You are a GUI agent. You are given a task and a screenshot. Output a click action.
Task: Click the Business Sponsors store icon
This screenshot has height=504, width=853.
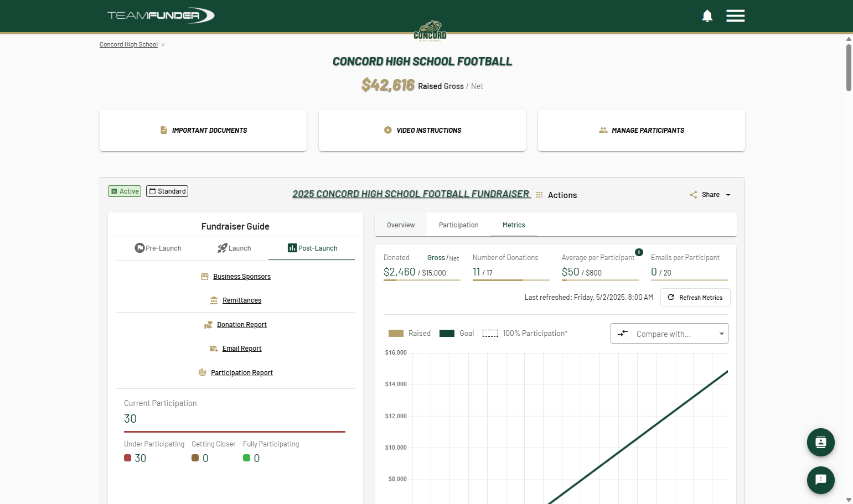pyautogui.click(x=205, y=277)
